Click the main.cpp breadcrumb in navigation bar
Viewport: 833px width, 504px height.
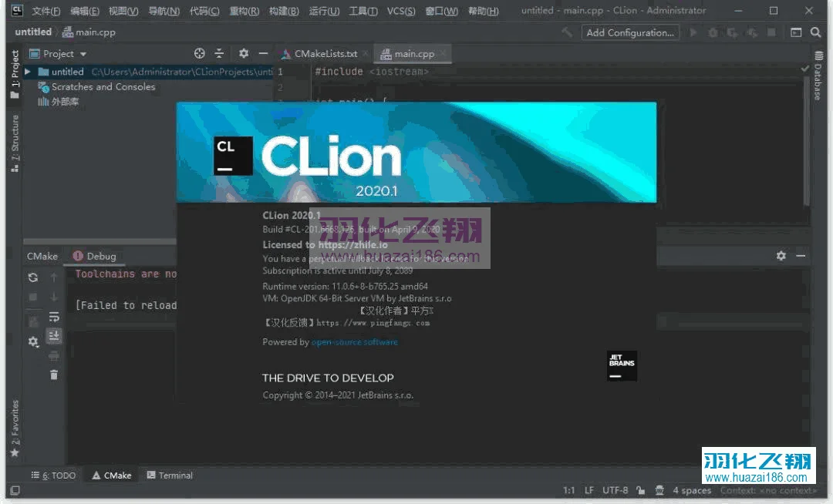click(x=89, y=32)
